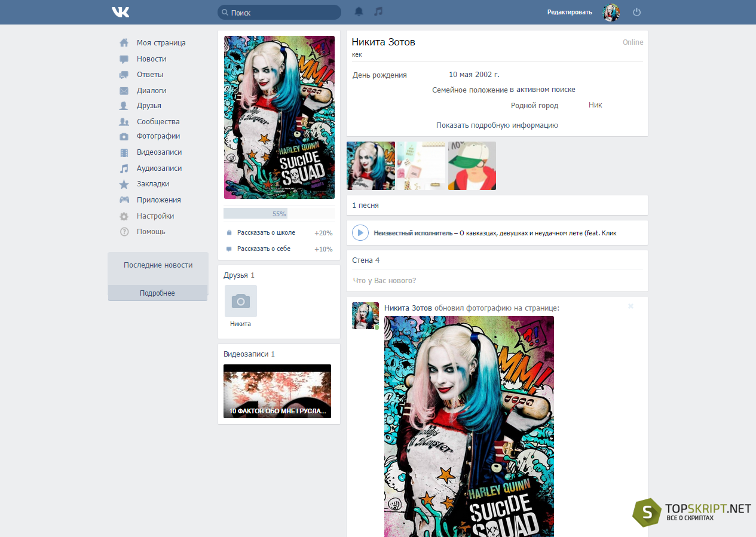Screen dimensions: 756x537
Task: Open notifications bell icon
Action: [x=359, y=11]
